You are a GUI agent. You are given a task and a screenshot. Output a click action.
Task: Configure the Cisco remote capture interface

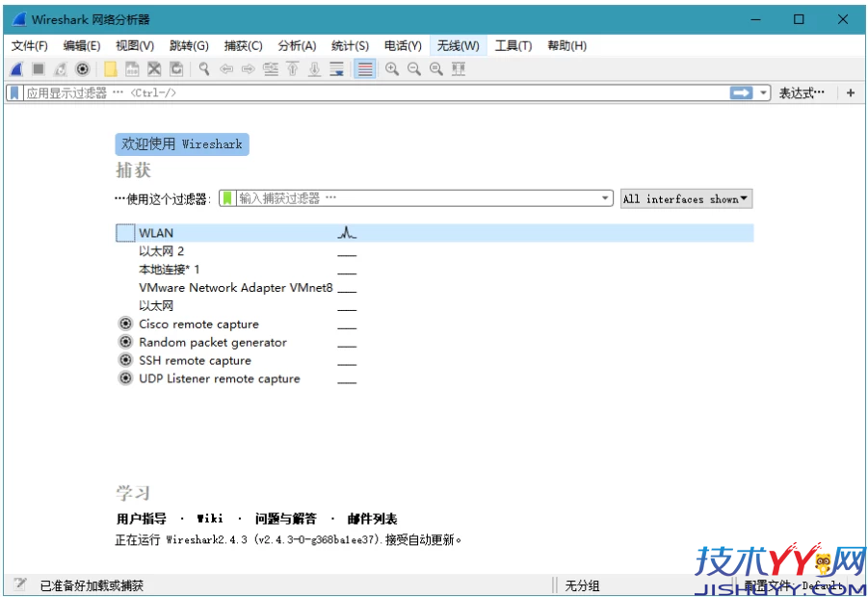(125, 324)
